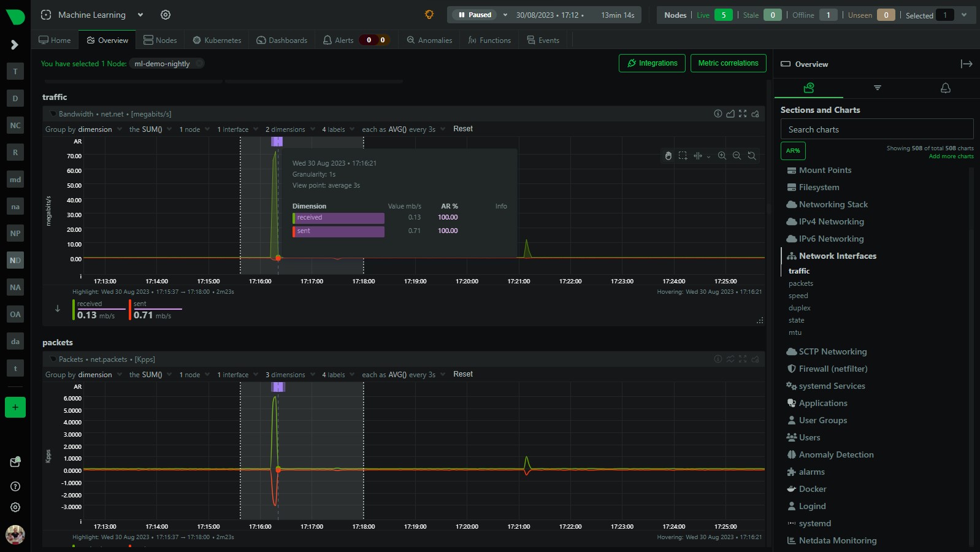This screenshot has height=552, width=980.
Task: Toggle the AR% anomaly rate button
Action: pyautogui.click(x=793, y=151)
